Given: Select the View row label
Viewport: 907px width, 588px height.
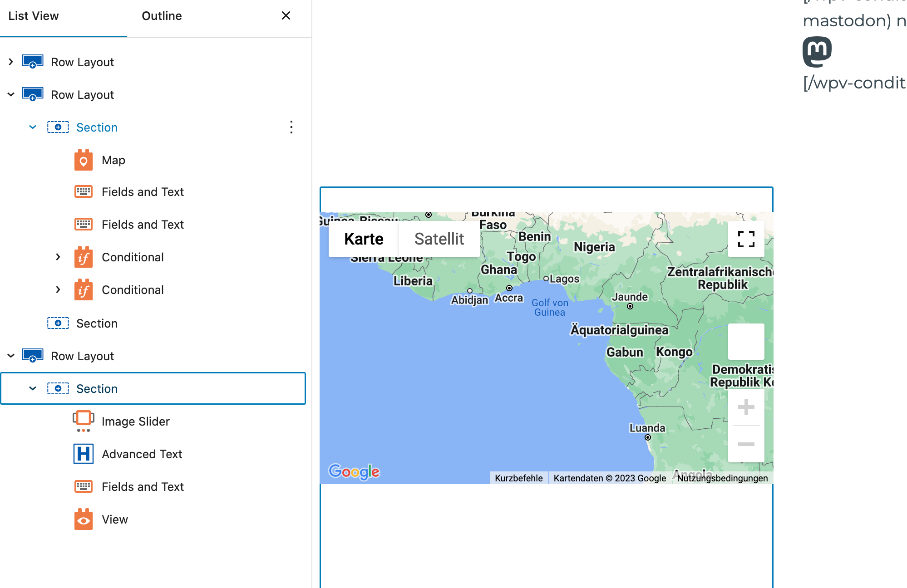Looking at the screenshot, I should pos(115,519).
